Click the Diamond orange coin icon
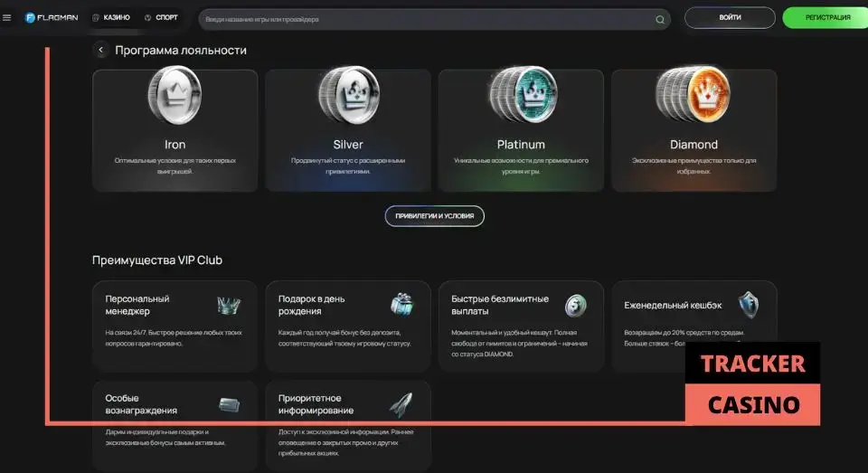The height and width of the screenshot is (473, 868). coord(693,96)
